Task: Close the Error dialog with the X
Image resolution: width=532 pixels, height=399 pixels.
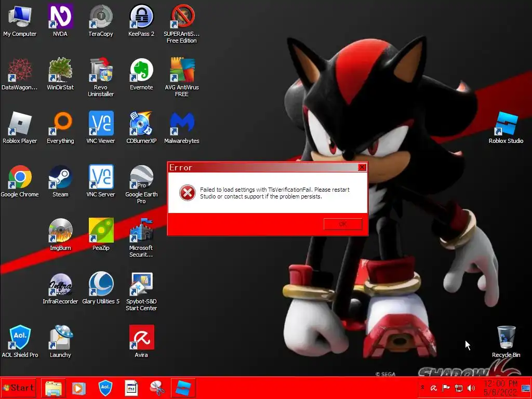Action: coord(362,167)
